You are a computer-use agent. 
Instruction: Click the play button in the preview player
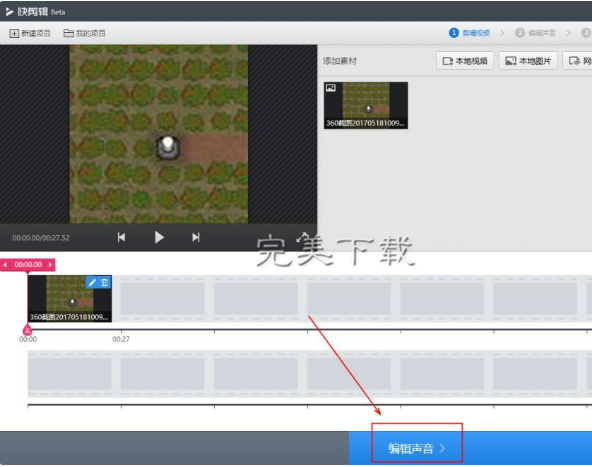[159, 237]
